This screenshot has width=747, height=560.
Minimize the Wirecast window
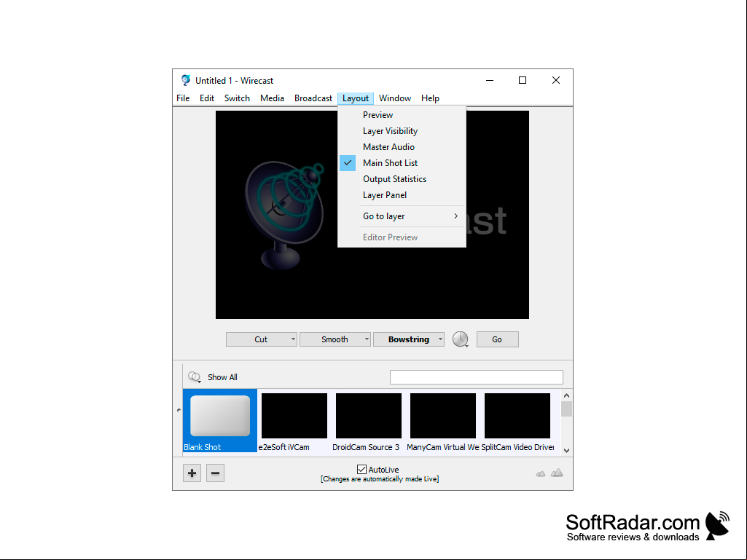pos(490,80)
